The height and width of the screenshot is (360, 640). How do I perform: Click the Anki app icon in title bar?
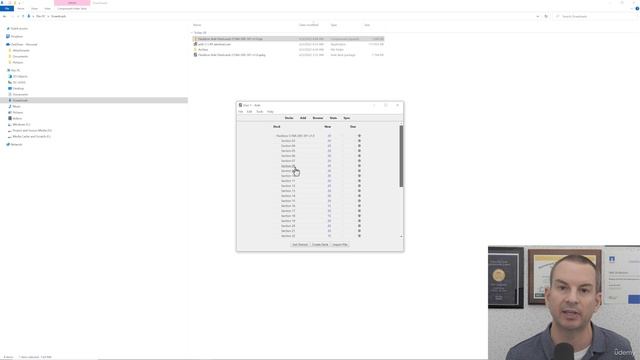240,105
